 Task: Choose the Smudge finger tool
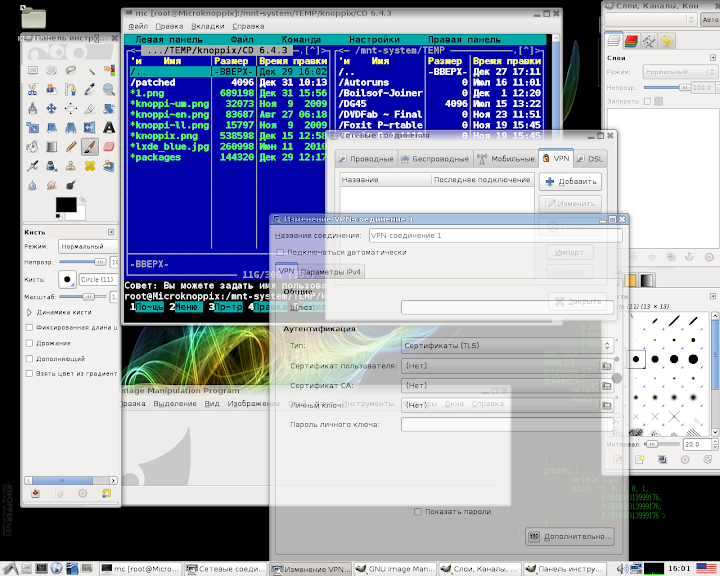coord(51,185)
